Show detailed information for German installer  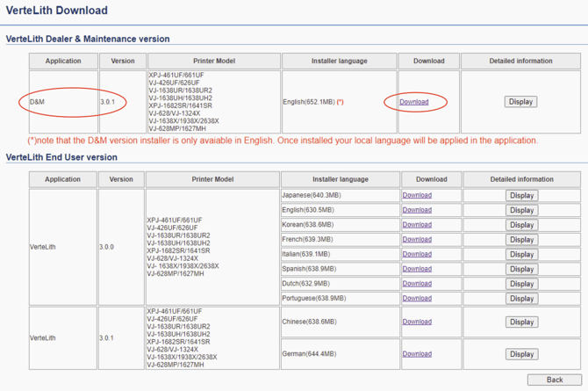point(521,354)
